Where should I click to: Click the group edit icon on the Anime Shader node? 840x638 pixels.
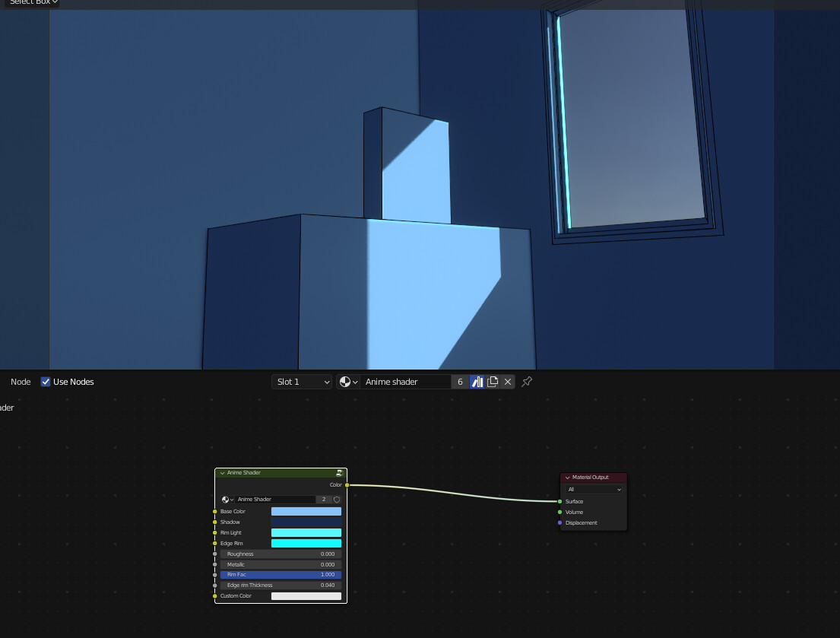[x=340, y=472]
